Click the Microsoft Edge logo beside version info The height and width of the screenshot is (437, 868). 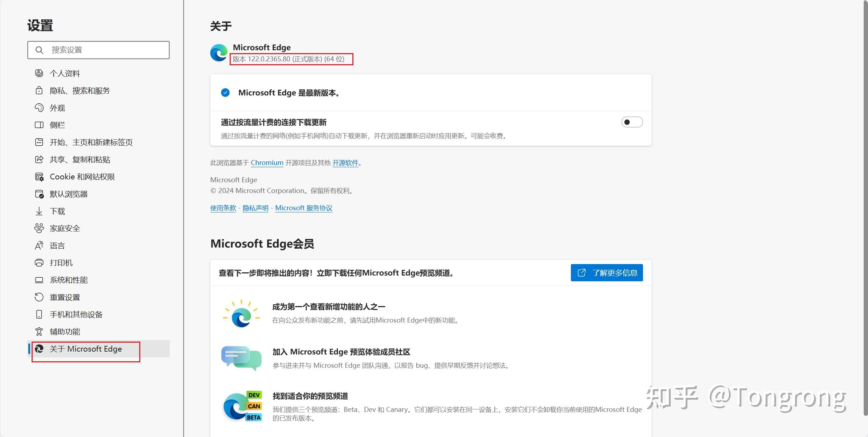click(x=219, y=52)
